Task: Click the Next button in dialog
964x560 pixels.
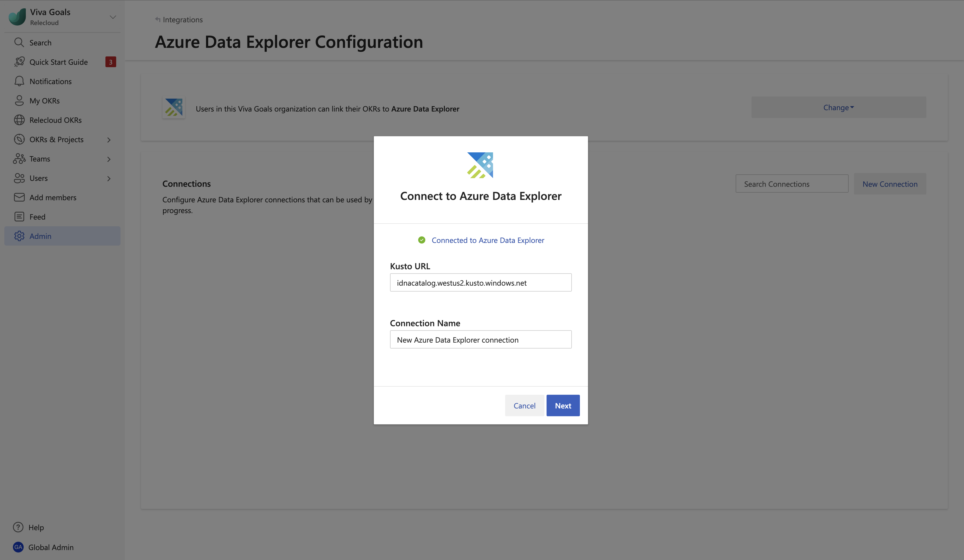Action: (x=563, y=405)
